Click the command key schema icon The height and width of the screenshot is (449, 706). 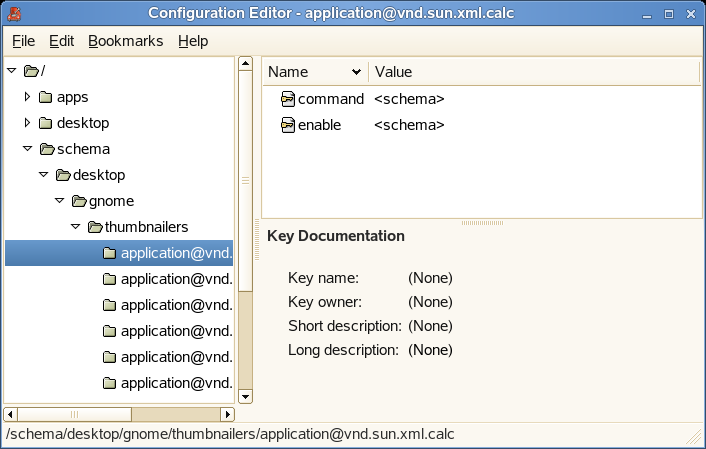point(288,99)
